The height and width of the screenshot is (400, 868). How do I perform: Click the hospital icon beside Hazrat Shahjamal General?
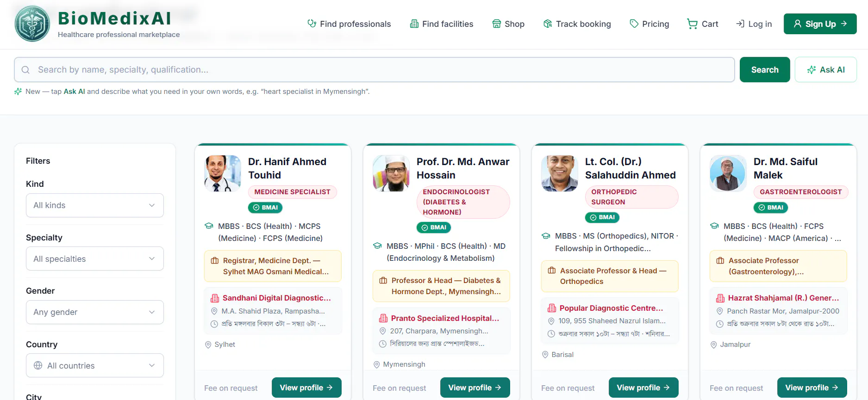pos(720,298)
